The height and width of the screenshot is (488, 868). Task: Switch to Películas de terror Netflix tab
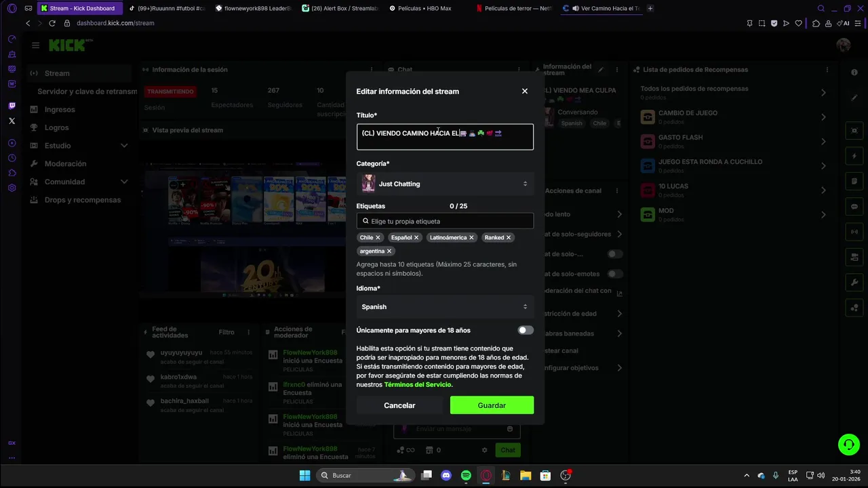click(x=515, y=9)
